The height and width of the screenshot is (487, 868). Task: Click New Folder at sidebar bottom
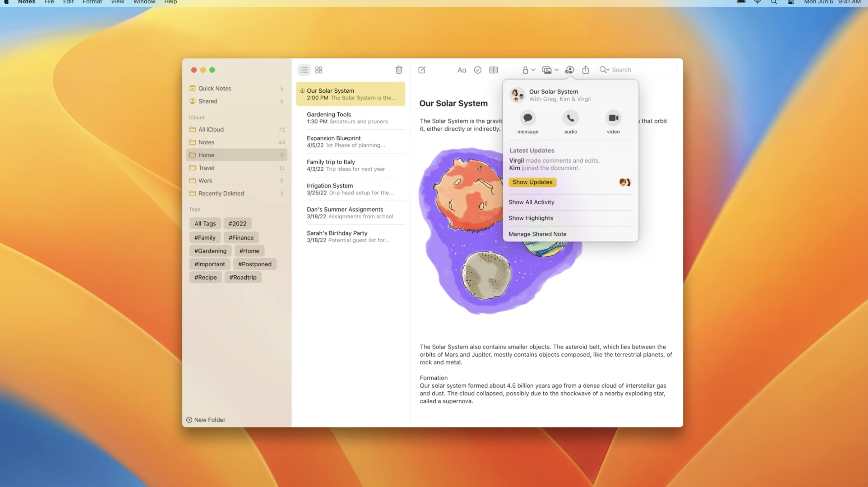click(x=205, y=419)
